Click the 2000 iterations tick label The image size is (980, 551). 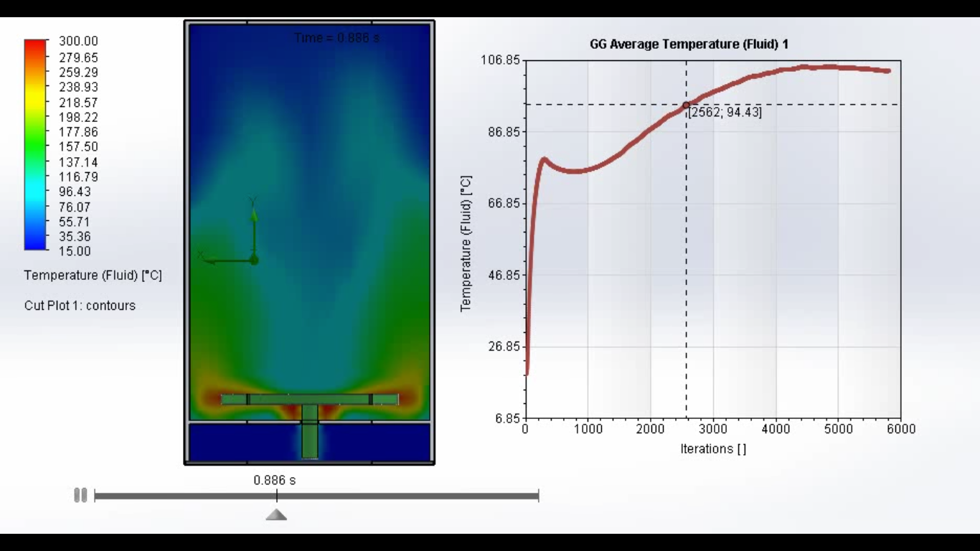click(x=651, y=429)
